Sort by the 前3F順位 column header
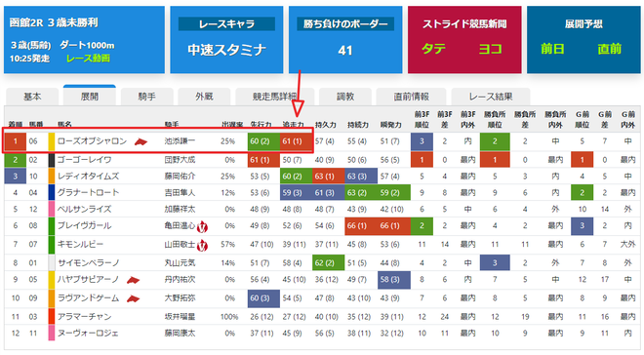The height and width of the screenshot is (355, 644). pyautogui.click(x=422, y=119)
